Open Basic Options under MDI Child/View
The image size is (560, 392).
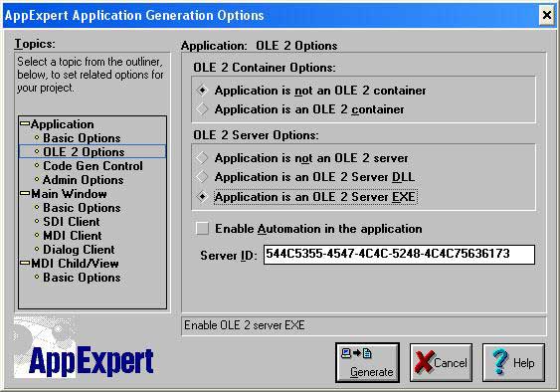82,278
